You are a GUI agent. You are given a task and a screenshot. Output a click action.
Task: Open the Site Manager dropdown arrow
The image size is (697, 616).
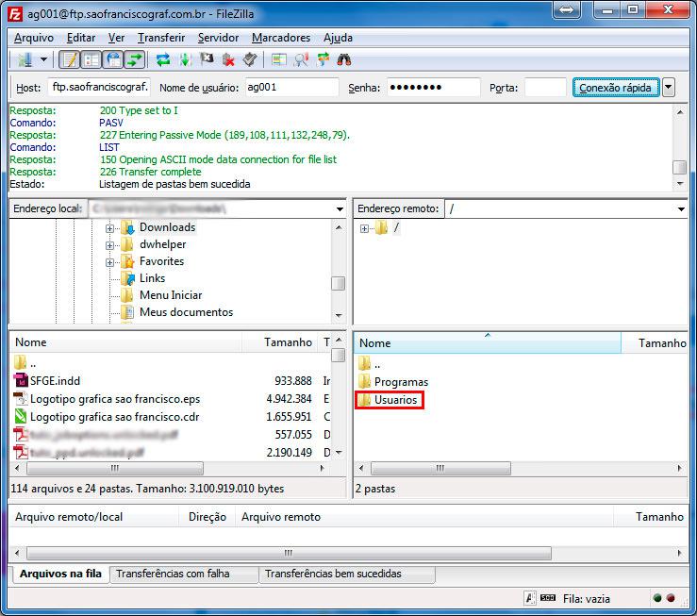pyautogui.click(x=43, y=59)
